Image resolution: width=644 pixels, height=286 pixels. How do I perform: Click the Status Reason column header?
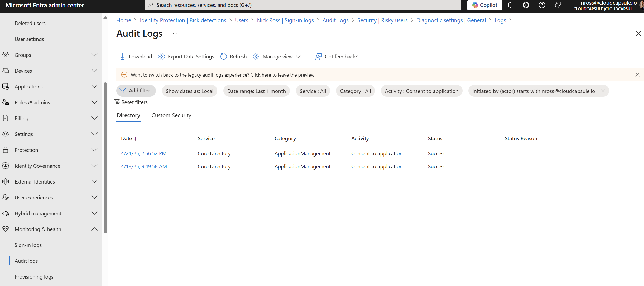pos(521,138)
